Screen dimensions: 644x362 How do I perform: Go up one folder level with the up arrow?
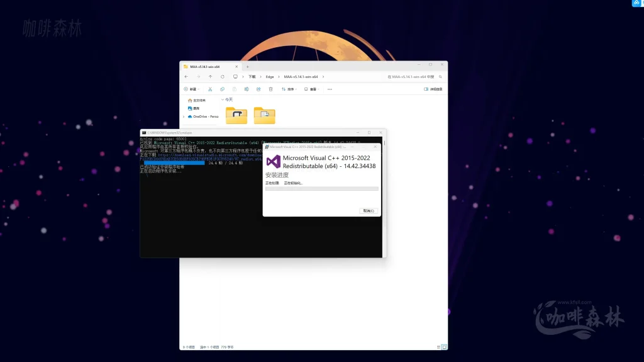[x=210, y=77]
